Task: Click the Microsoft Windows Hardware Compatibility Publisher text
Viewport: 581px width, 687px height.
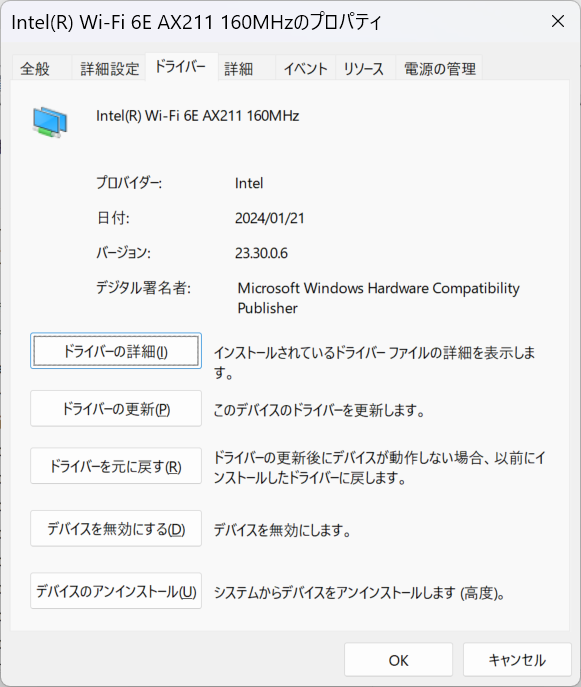Action: [378, 298]
